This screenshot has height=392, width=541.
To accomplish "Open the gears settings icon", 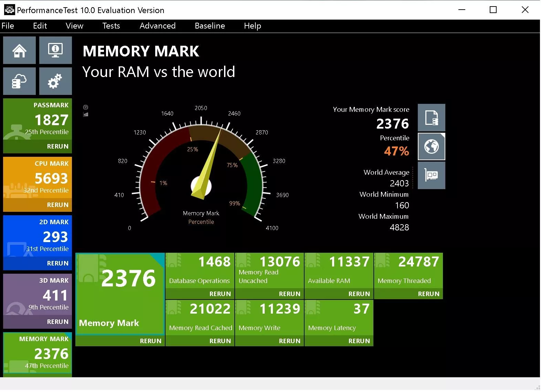I will pos(55,81).
